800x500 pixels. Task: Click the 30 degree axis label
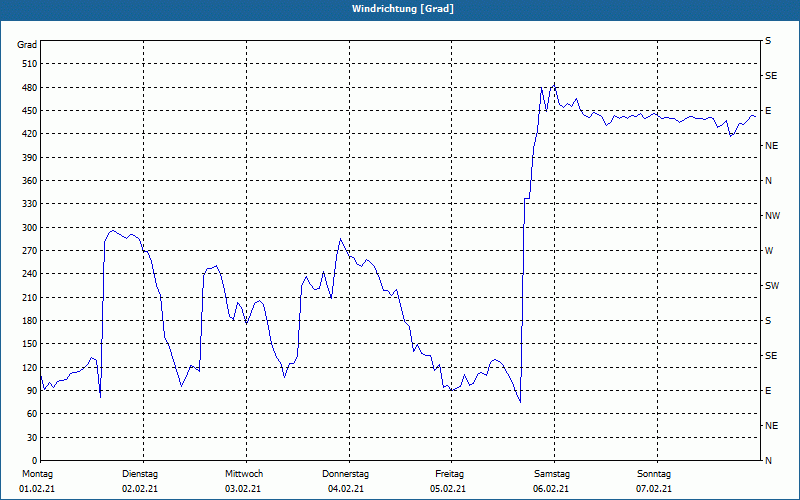[x=32, y=437]
